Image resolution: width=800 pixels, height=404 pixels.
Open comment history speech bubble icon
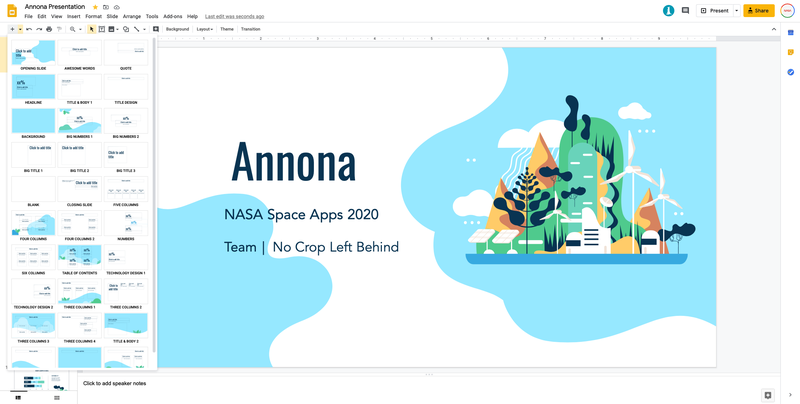click(x=685, y=11)
